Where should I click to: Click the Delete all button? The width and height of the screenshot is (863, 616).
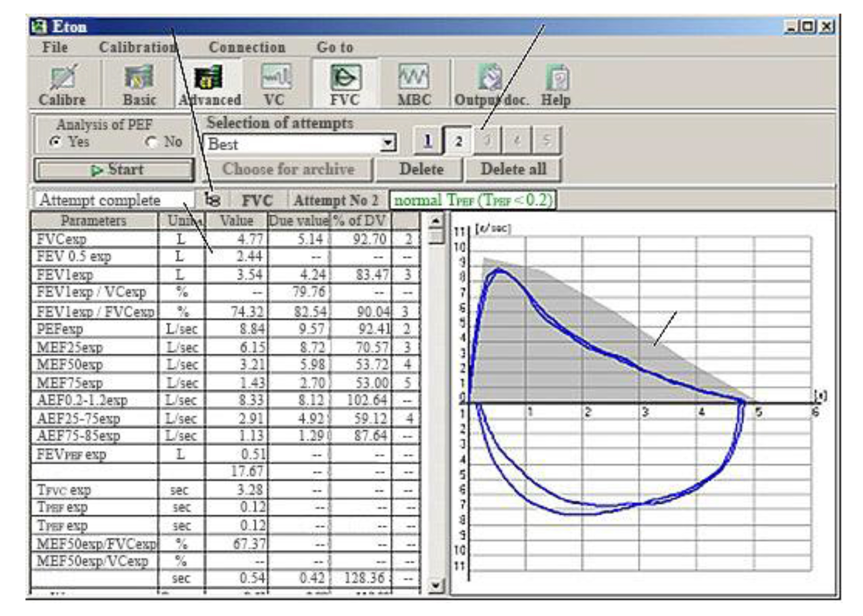coord(513,169)
